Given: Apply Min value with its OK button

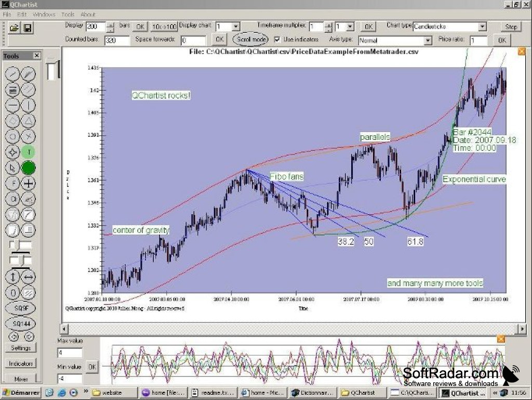Looking at the screenshot, I should pos(92,367).
